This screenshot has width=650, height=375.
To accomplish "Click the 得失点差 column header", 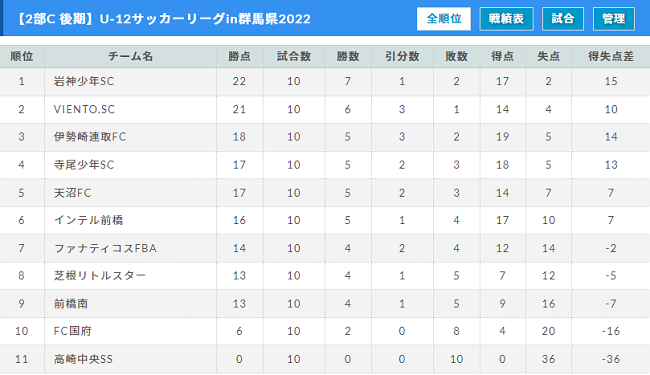I will (x=611, y=56).
